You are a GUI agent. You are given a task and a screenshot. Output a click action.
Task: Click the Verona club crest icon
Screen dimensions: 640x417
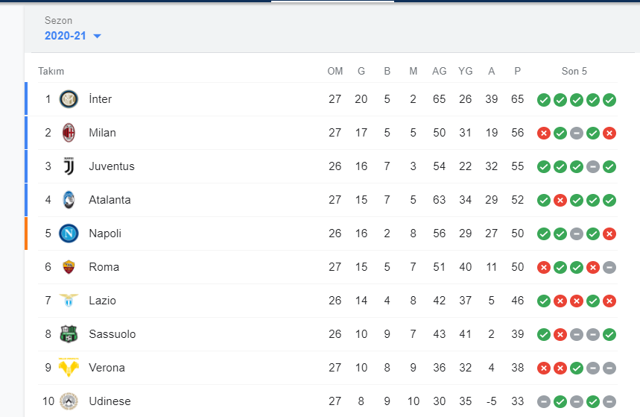pos(69,367)
